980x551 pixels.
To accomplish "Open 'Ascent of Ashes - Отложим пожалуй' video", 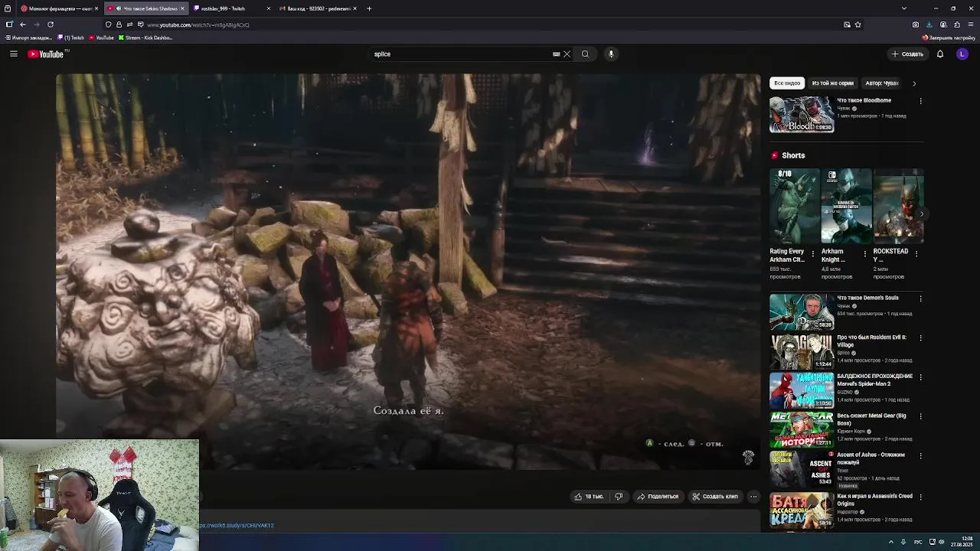I will pos(802,469).
